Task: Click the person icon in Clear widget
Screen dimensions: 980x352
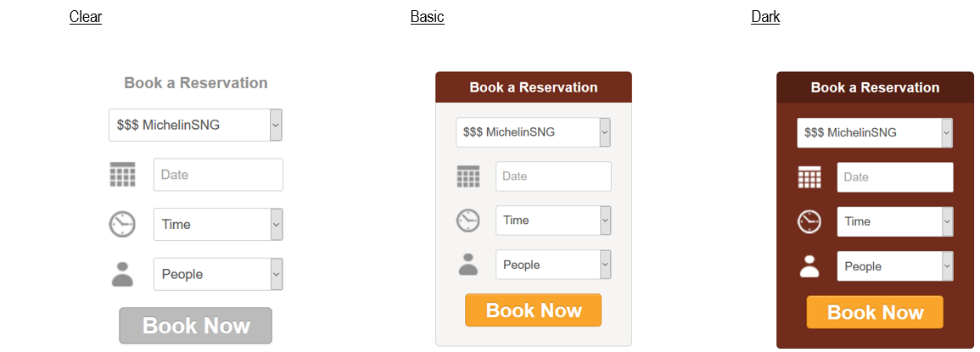Action: coord(122,274)
